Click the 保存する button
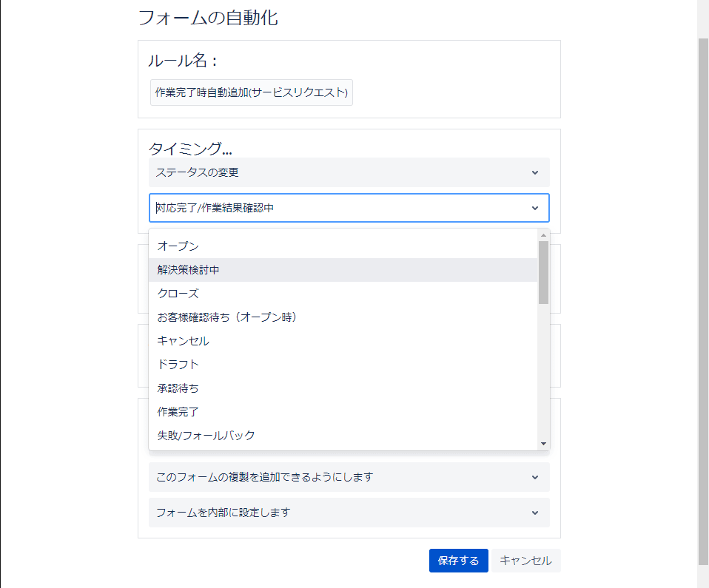Viewport: 709px width, 588px height. [x=459, y=561]
